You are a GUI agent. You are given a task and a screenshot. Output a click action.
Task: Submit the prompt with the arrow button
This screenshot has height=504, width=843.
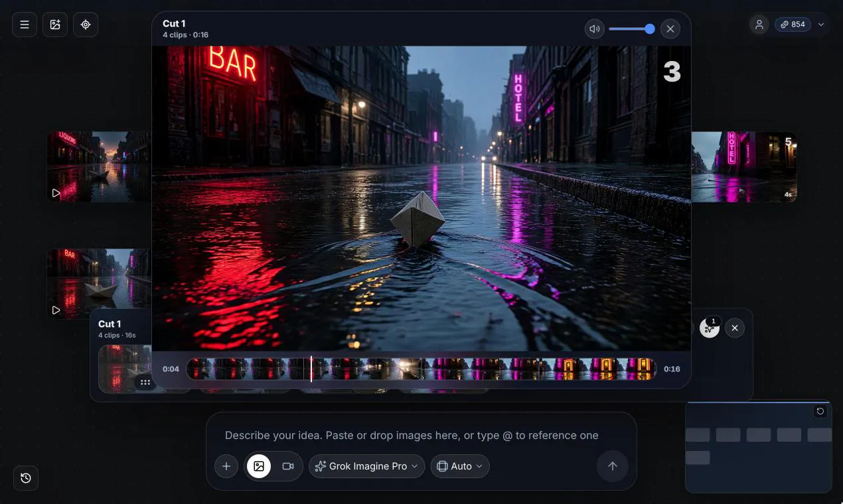point(613,466)
